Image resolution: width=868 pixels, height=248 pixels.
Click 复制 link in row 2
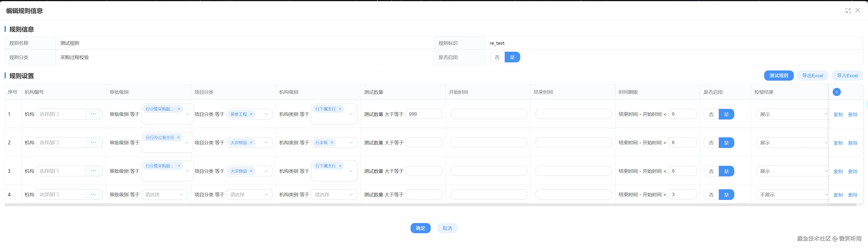tap(838, 143)
